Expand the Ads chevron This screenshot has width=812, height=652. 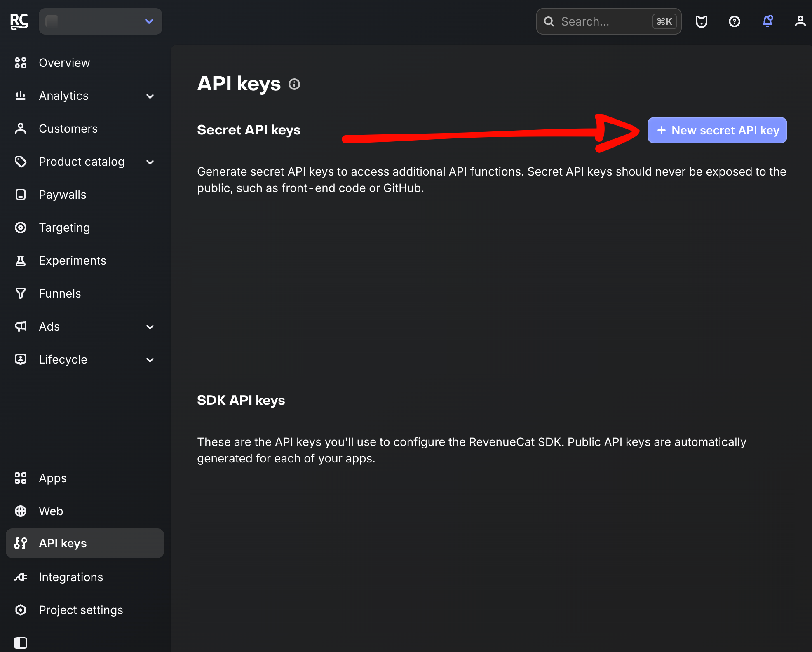tap(150, 327)
